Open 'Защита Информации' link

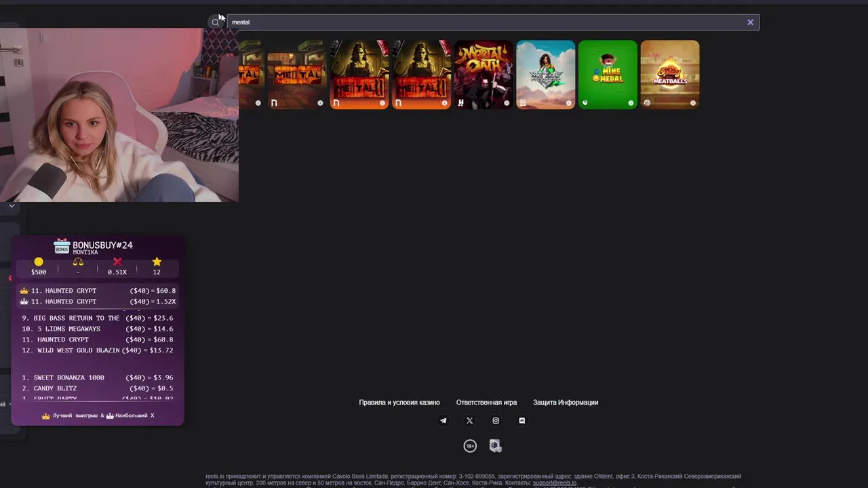pyautogui.click(x=566, y=403)
